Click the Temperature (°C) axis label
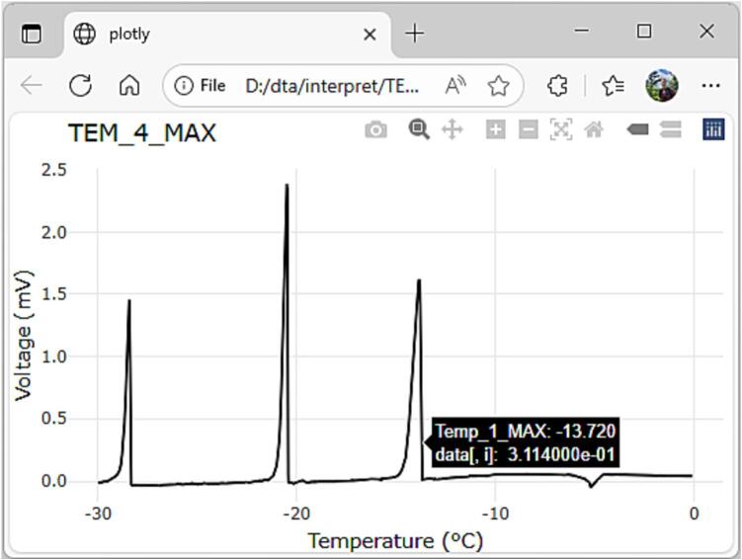742x560 pixels. [395, 540]
